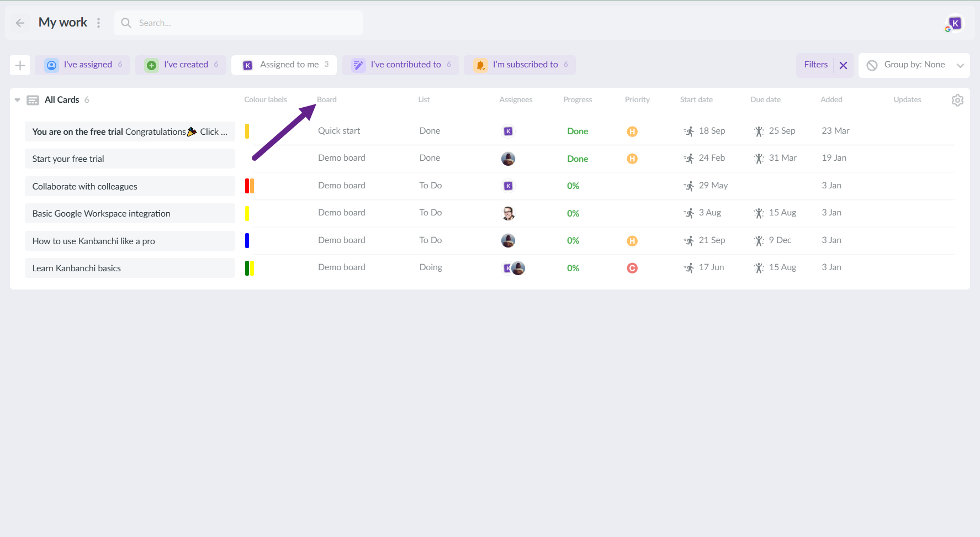Click the back arrow icon
980x537 pixels.
(20, 23)
